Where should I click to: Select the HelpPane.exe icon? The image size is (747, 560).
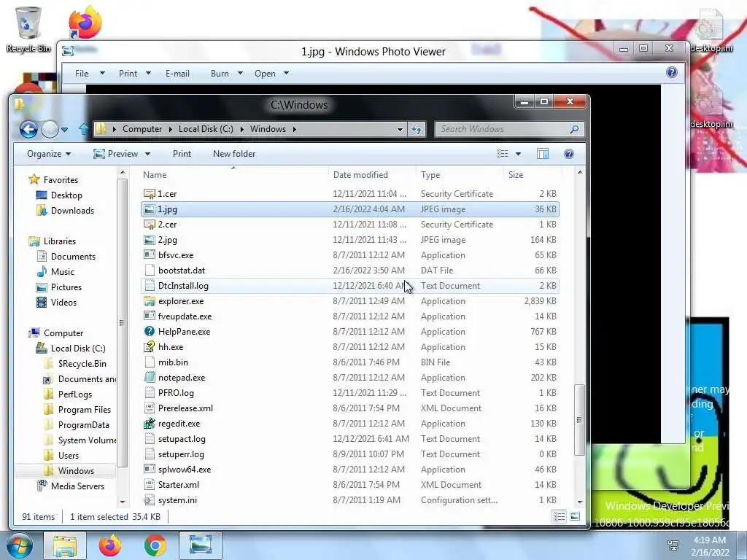click(150, 332)
